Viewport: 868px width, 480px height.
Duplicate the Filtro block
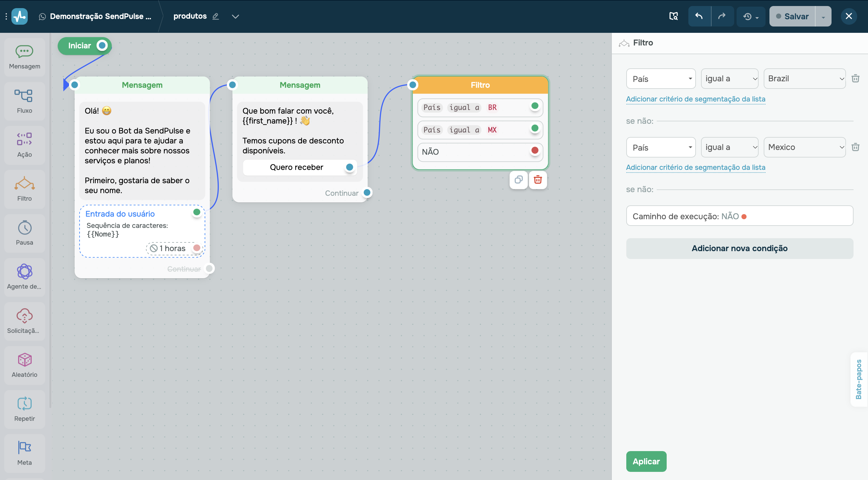coord(519,180)
